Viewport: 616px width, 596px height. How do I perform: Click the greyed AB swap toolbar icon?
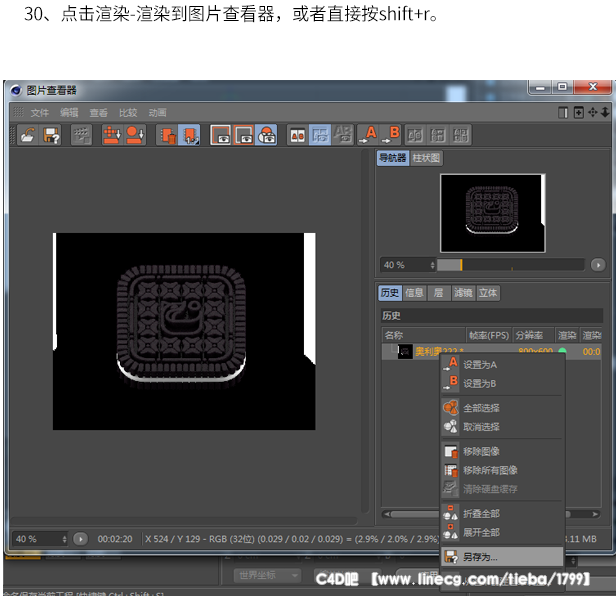click(x=343, y=135)
